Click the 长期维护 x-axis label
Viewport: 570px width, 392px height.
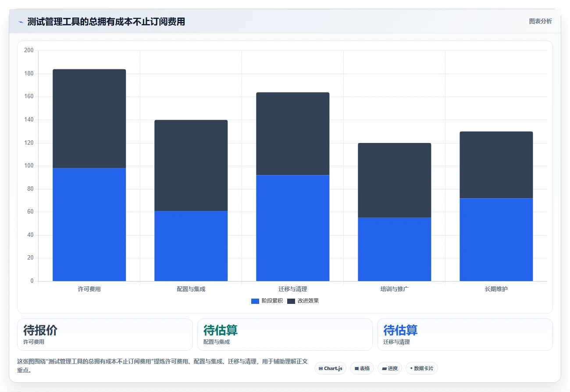496,289
